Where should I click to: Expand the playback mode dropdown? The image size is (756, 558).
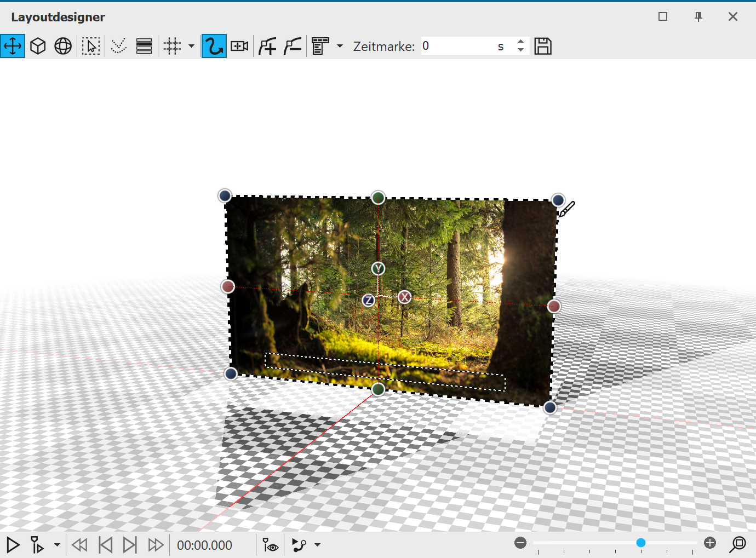tap(56, 545)
